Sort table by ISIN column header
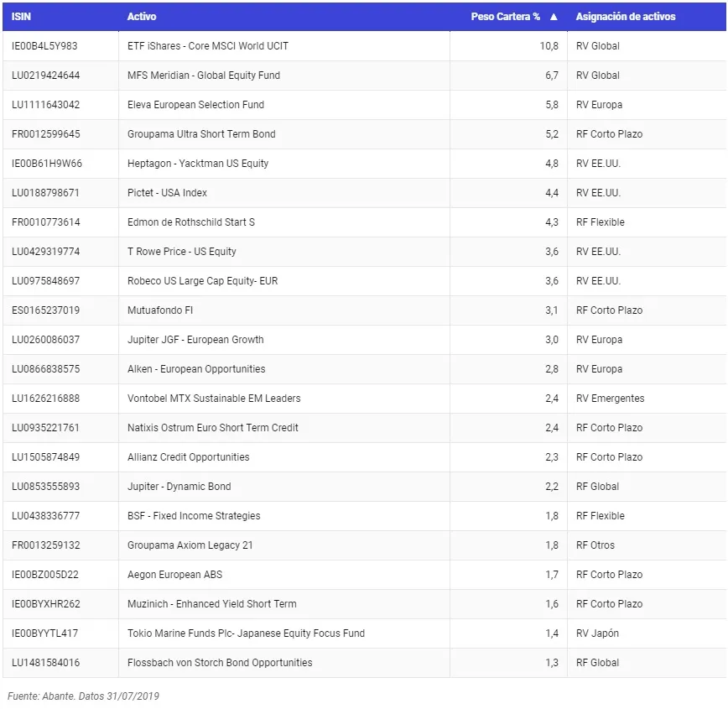The height and width of the screenshot is (709, 728). (22, 17)
